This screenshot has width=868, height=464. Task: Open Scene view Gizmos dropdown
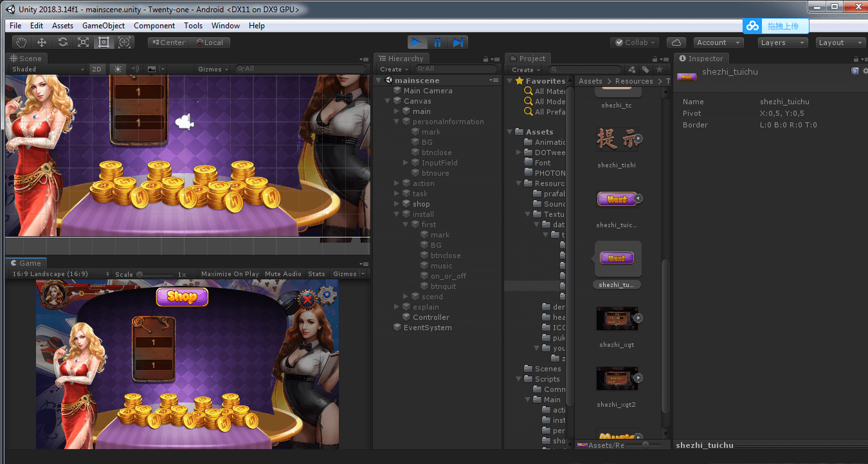tap(213, 69)
